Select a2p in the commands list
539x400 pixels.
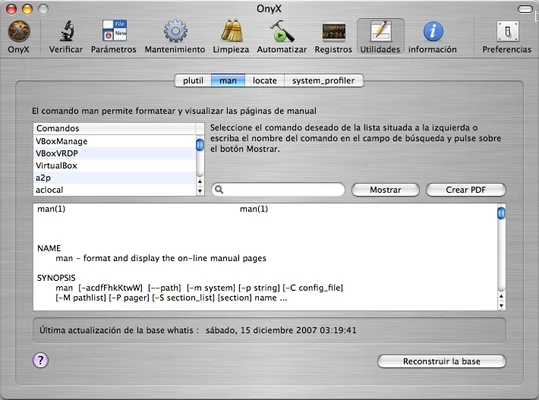click(114, 178)
